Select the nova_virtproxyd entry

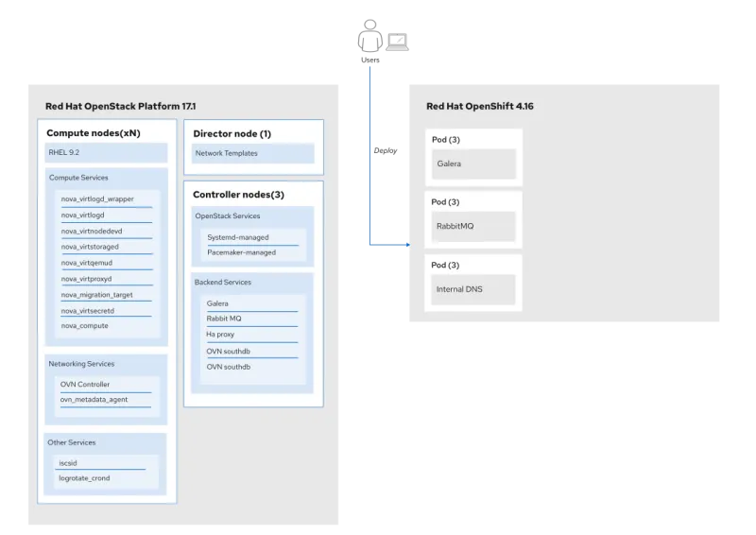pyautogui.click(x=86, y=279)
